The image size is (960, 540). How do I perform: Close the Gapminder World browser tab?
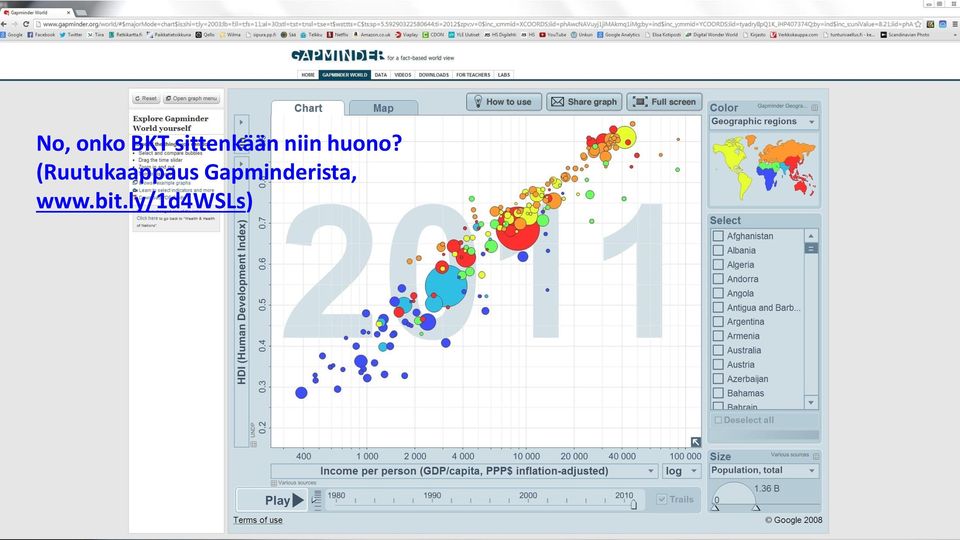point(68,12)
